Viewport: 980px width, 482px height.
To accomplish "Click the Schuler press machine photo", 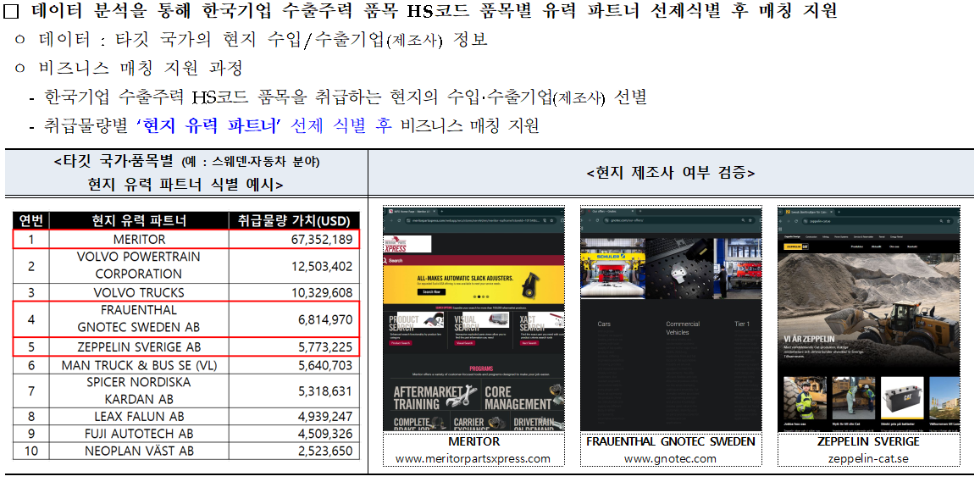I will point(612,268).
